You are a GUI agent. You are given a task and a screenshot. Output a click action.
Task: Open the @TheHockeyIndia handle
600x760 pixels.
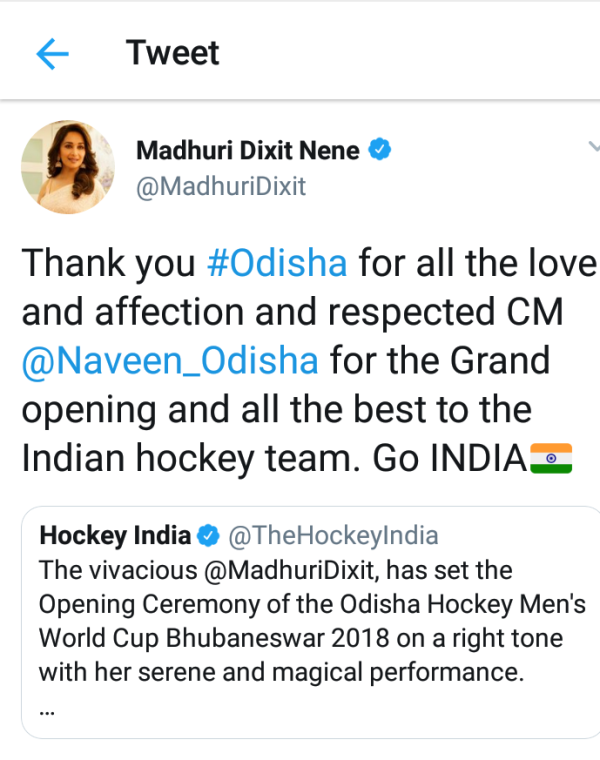click(333, 536)
